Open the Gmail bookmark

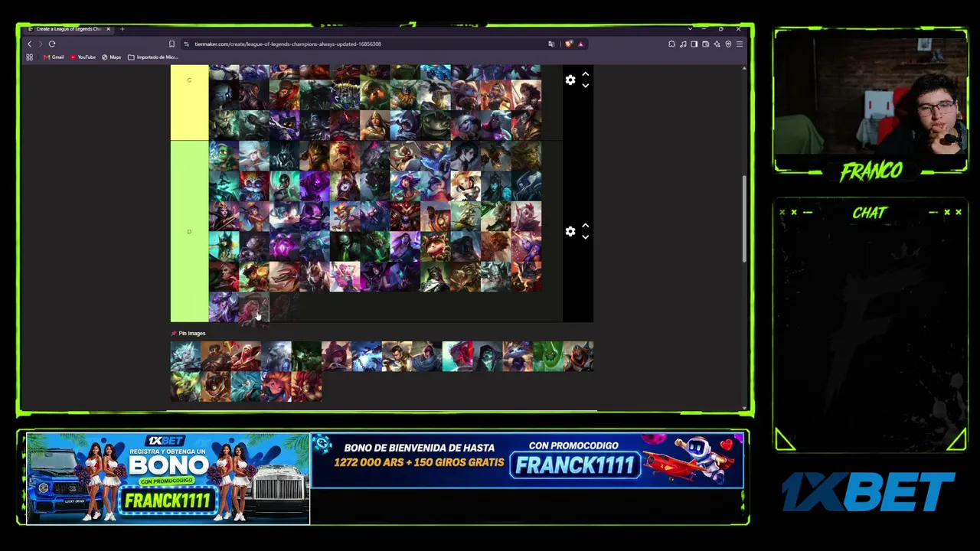54,57
